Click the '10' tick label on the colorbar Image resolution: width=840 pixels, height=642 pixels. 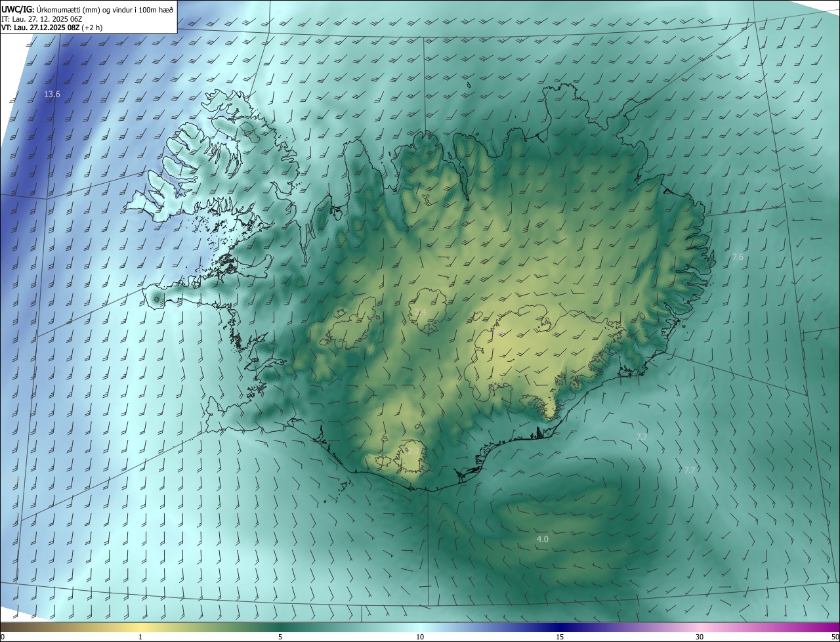[420, 637]
